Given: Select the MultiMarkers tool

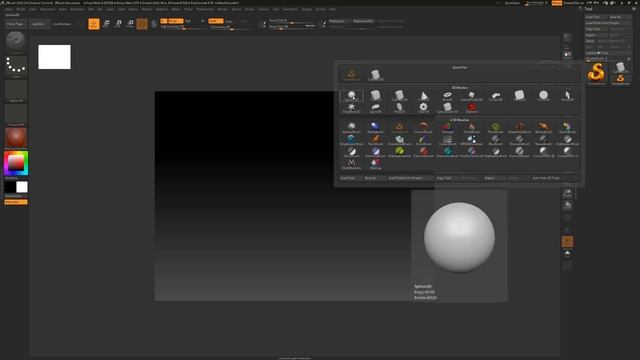Looking at the screenshot, I should [351, 164].
